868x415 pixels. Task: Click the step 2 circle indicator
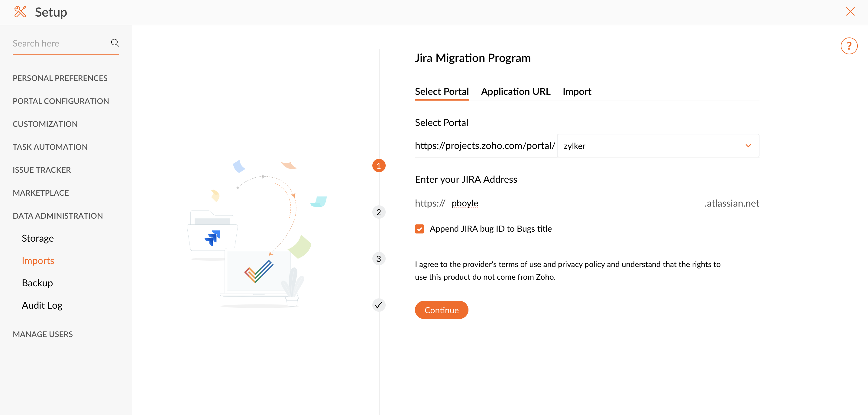tap(378, 212)
